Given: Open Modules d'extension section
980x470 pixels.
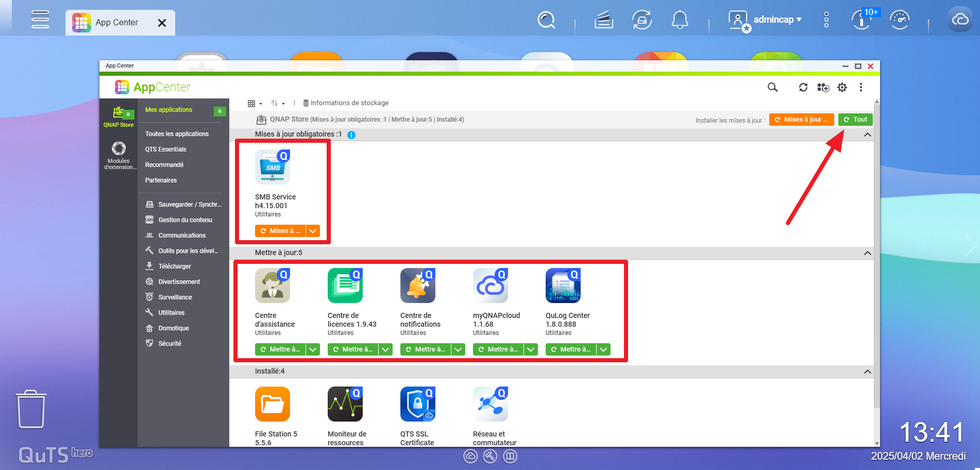Looking at the screenshot, I should coord(119,156).
